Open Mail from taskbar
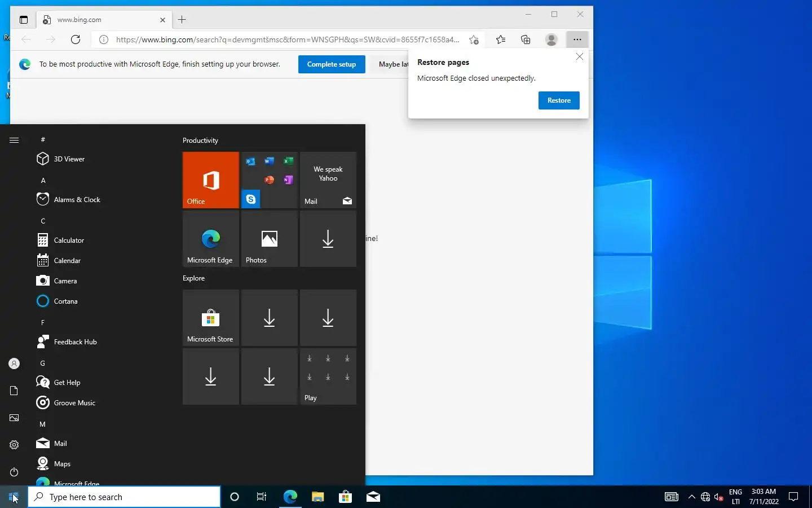Screen dimensions: 812x508 point(373,497)
